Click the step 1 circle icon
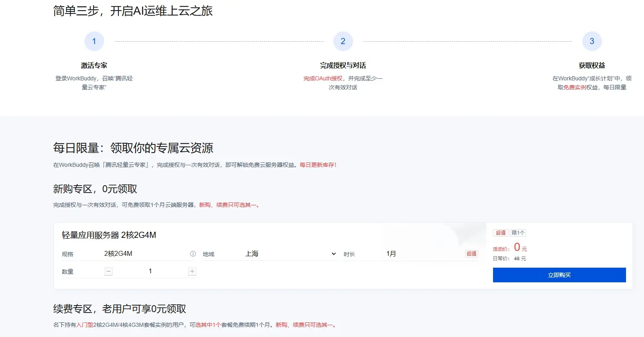The height and width of the screenshot is (337, 644). (x=94, y=41)
